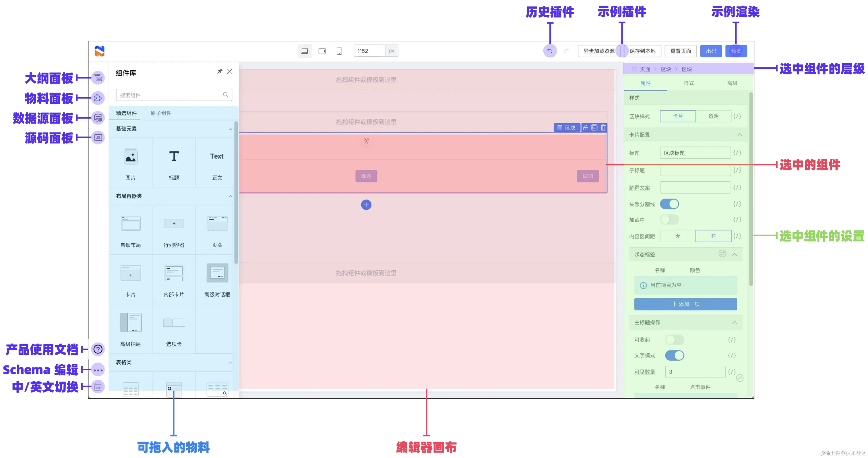
Task: Pin the component library panel
Action: point(220,71)
